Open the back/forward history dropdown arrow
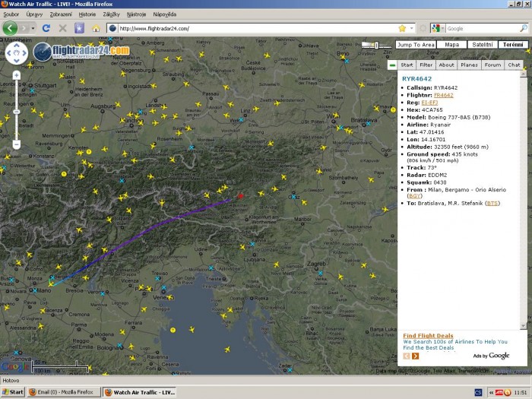Viewport: 532px width, 399px height. coord(33,28)
